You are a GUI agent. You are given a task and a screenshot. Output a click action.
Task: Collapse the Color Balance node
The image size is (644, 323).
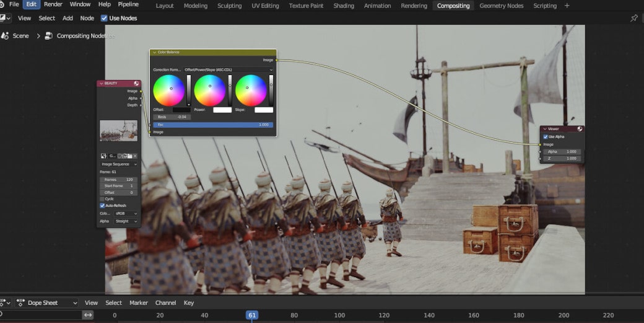154,52
